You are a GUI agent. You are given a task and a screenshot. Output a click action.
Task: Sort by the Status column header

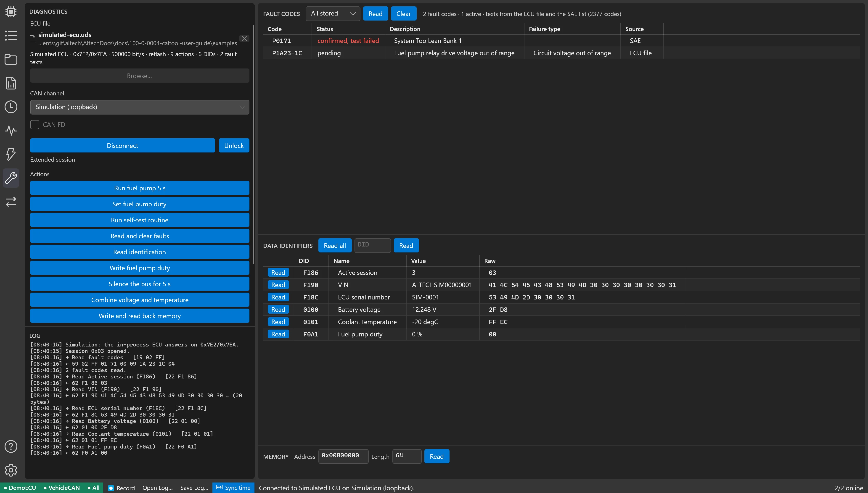[x=348, y=29]
